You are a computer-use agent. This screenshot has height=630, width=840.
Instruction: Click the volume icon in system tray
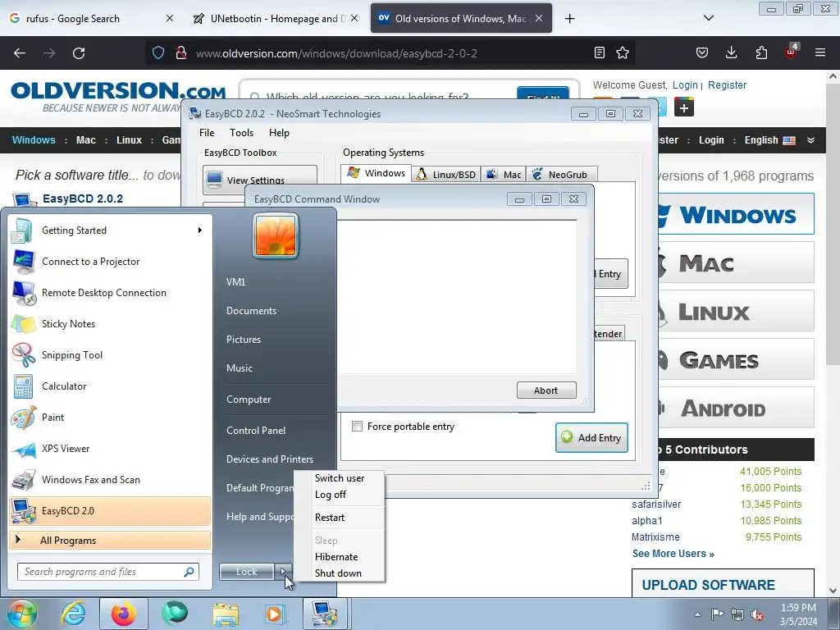pos(757,614)
